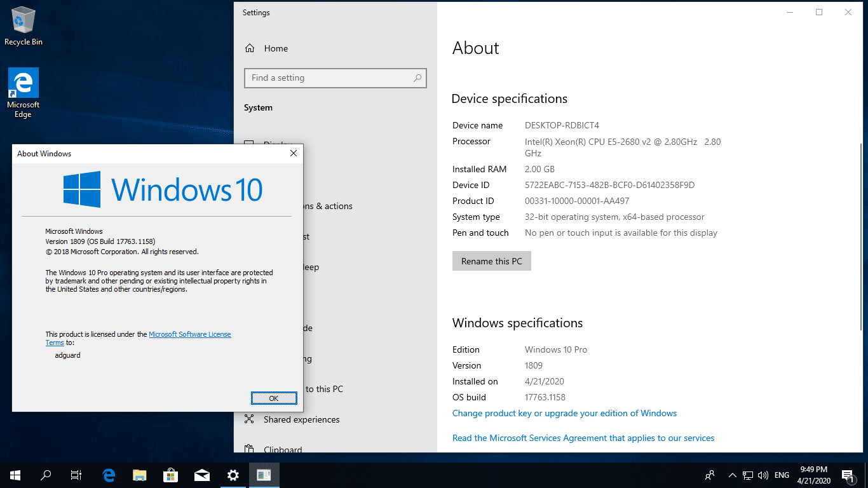Screen dimensions: 868x488
Task: Close the About Windows dialog
Action: click(293, 153)
